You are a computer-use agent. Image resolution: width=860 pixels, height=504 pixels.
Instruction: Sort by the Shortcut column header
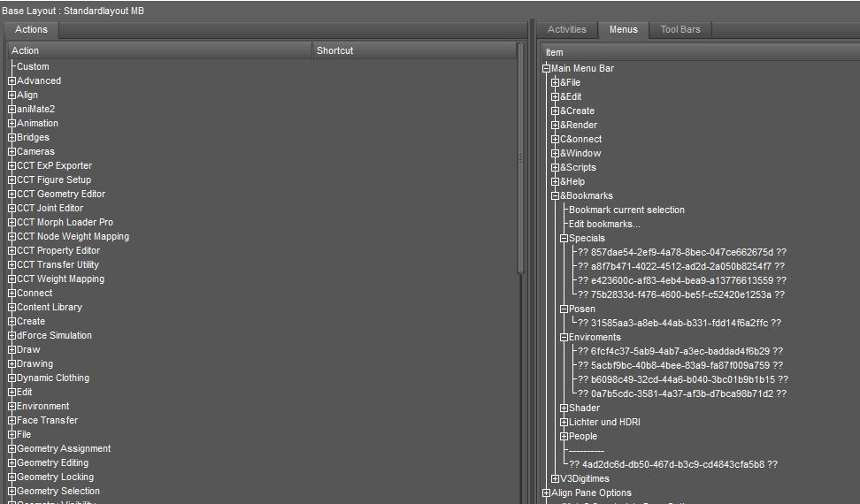pyautogui.click(x=414, y=50)
